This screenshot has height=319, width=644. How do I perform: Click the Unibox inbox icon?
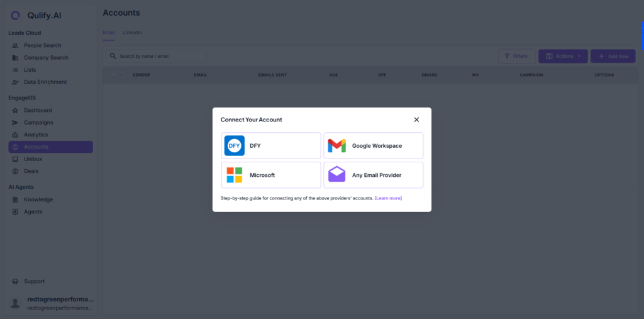coord(15,159)
